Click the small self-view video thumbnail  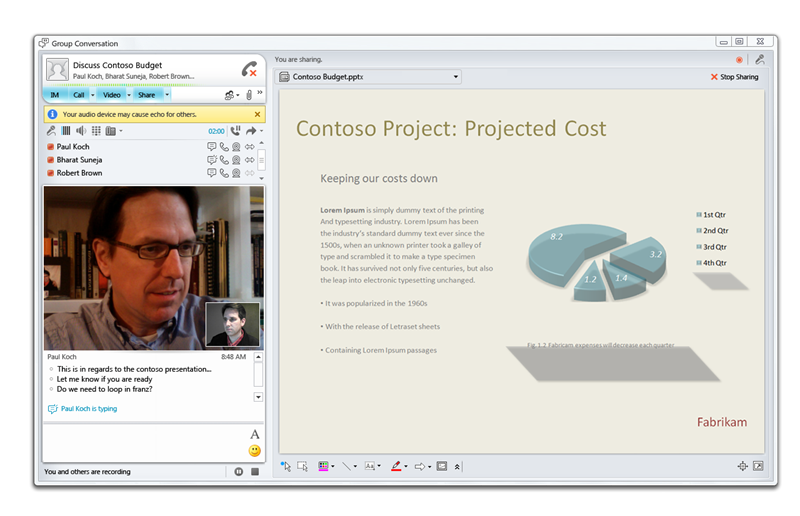(x=232, y=325)
